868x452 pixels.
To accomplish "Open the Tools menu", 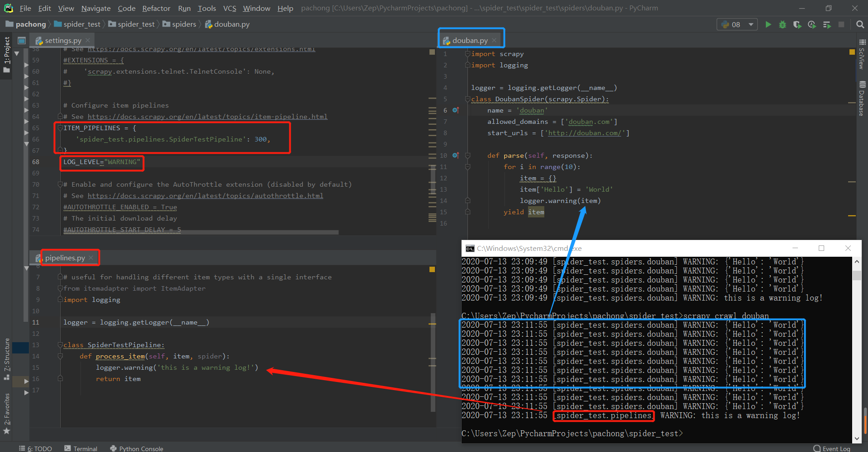I will pyautogui.click(x=207, y=8).
